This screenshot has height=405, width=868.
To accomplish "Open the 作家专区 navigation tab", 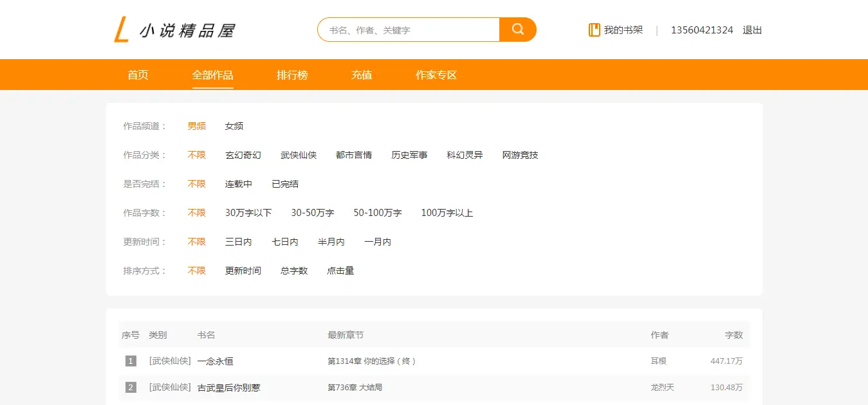I will (x=436, y=75).
